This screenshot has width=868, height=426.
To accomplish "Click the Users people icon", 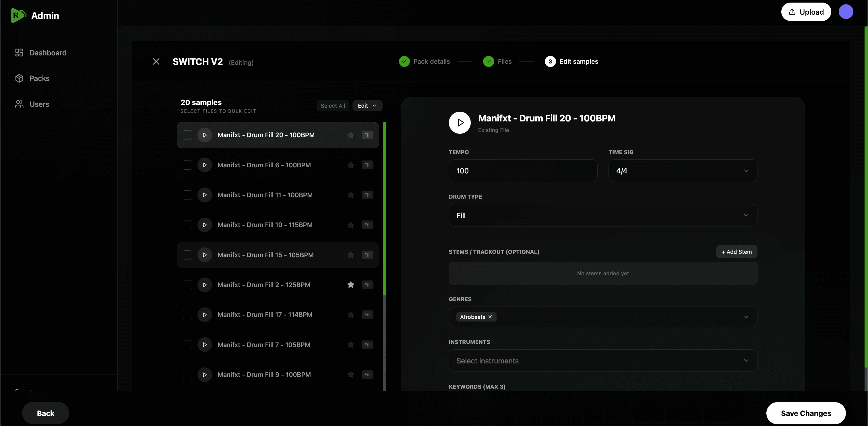I will (x=19, y=104).
